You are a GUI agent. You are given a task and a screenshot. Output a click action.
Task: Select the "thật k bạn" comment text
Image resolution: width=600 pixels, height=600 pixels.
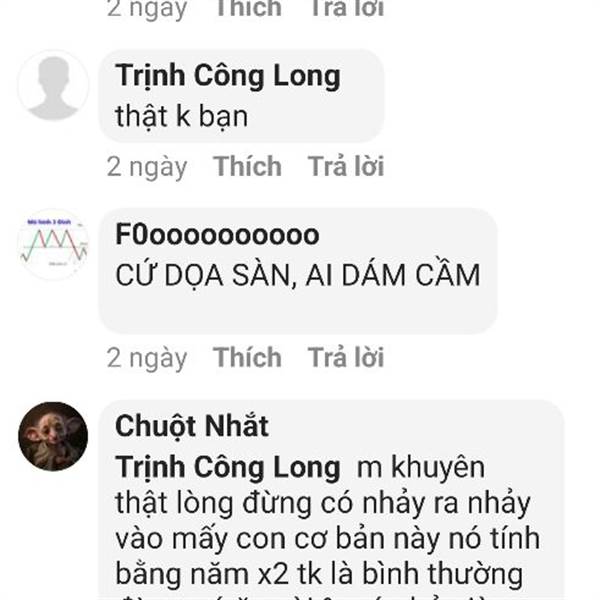pos(182,116)
